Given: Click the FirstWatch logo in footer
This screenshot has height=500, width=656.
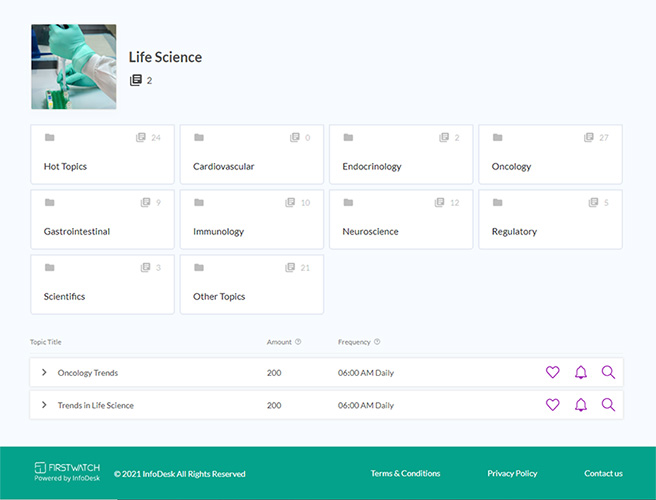Looking at the screenshot, I should (x=67, y=472).
